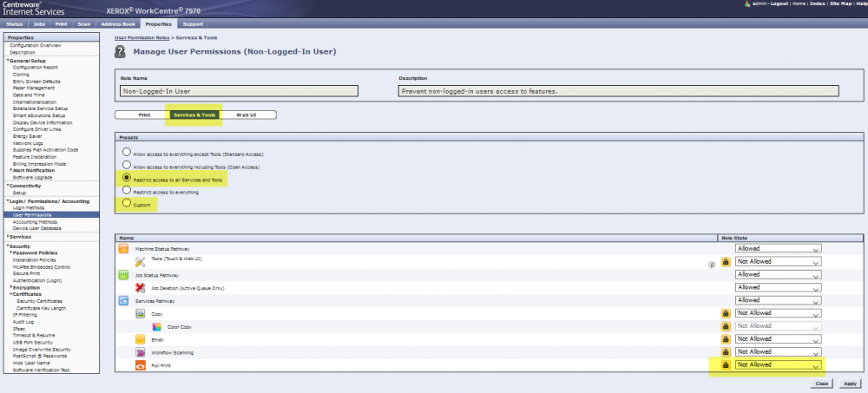
Task: Open Machine Status Pathway role state dropdown
Action: [778, 248]
